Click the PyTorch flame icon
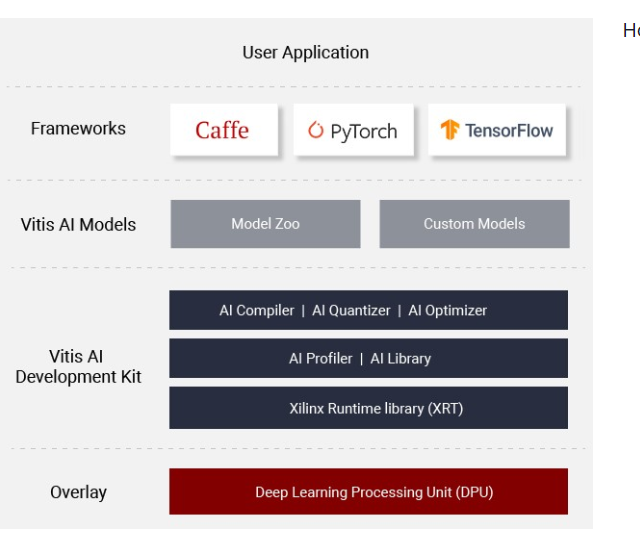The width and height of the screenshot is (640, 556). coord(316,131)
